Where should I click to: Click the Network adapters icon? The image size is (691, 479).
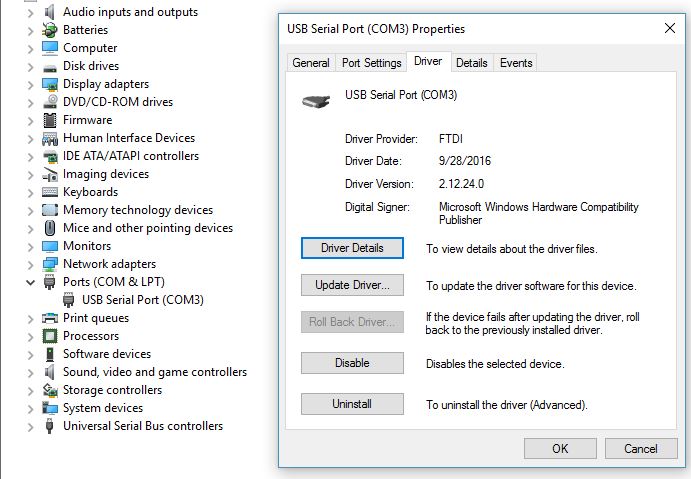[x=50, y=264]
